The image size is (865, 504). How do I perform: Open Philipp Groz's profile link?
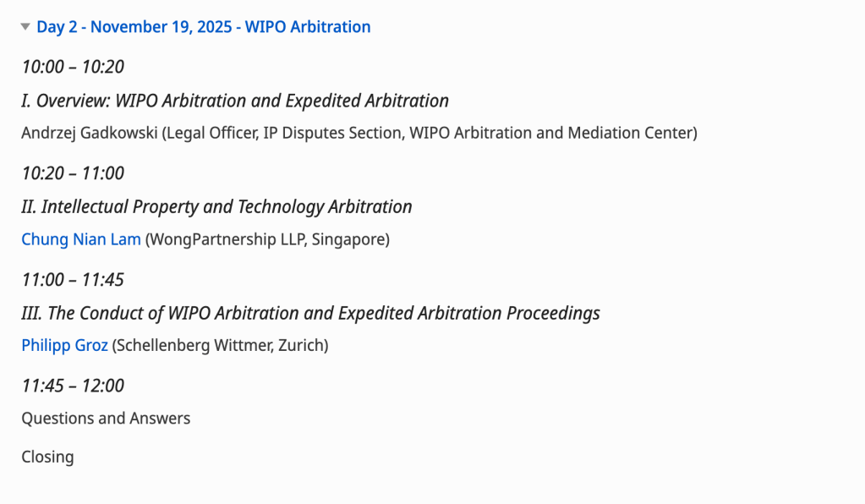click(65, 345)
